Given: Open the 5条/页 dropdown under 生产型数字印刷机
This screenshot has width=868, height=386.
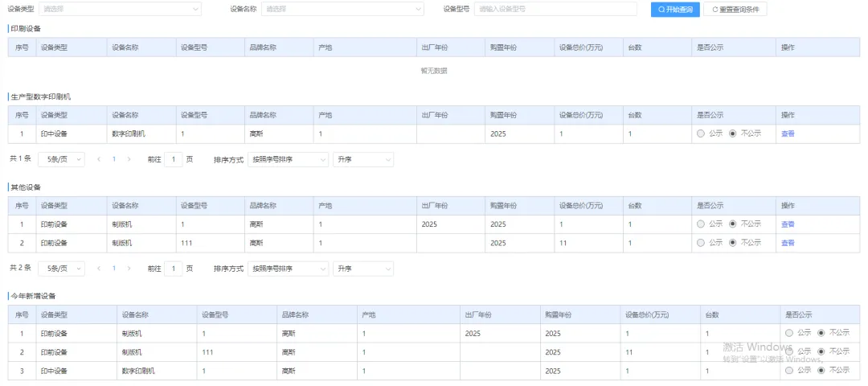Looking at the screenshot, I should click(x=61, y=159).
